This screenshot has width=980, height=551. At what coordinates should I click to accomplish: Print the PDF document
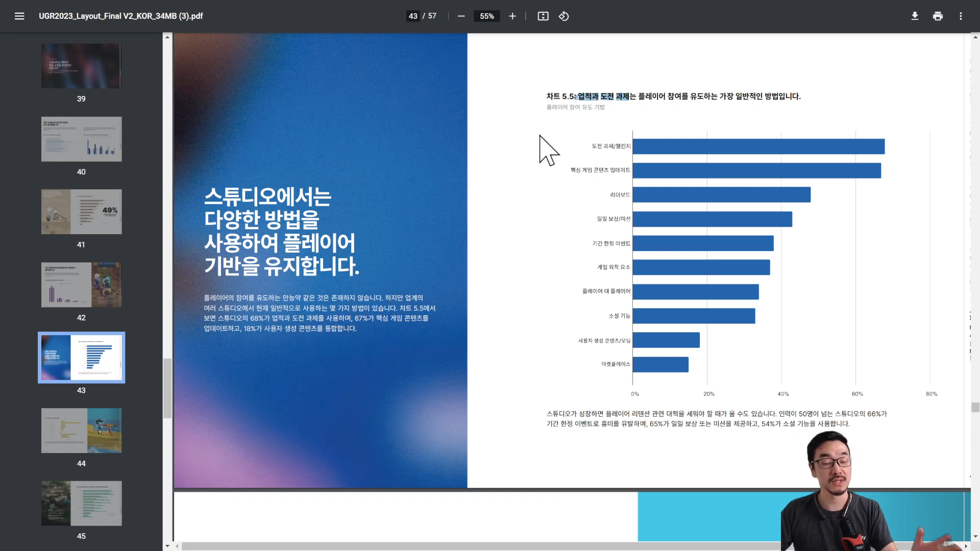pos(938,16)
